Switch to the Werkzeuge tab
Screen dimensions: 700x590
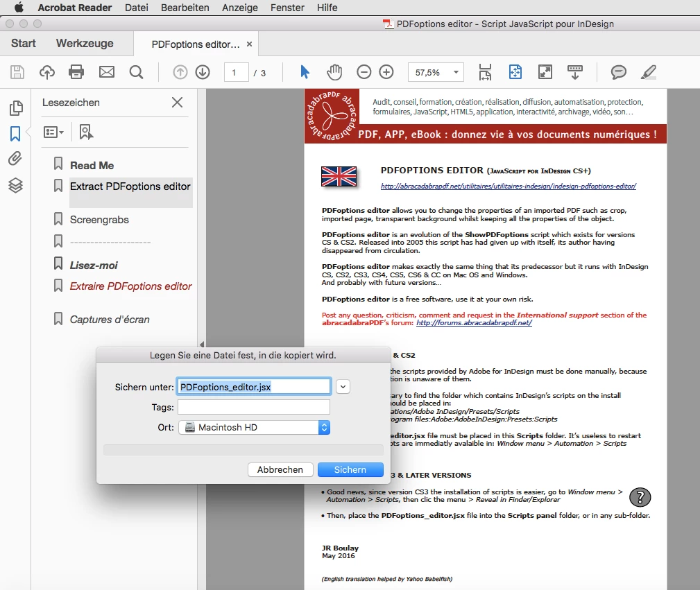[x=85, y=43]
